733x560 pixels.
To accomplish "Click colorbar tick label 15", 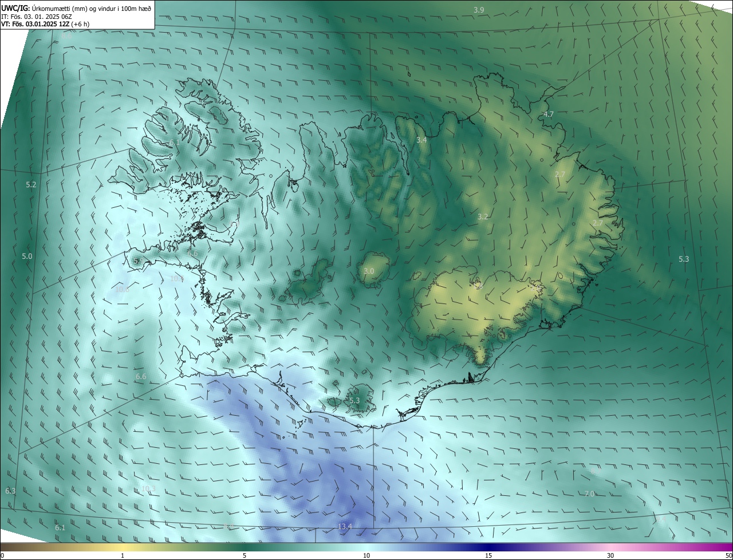I will click(x=488, y=555).
